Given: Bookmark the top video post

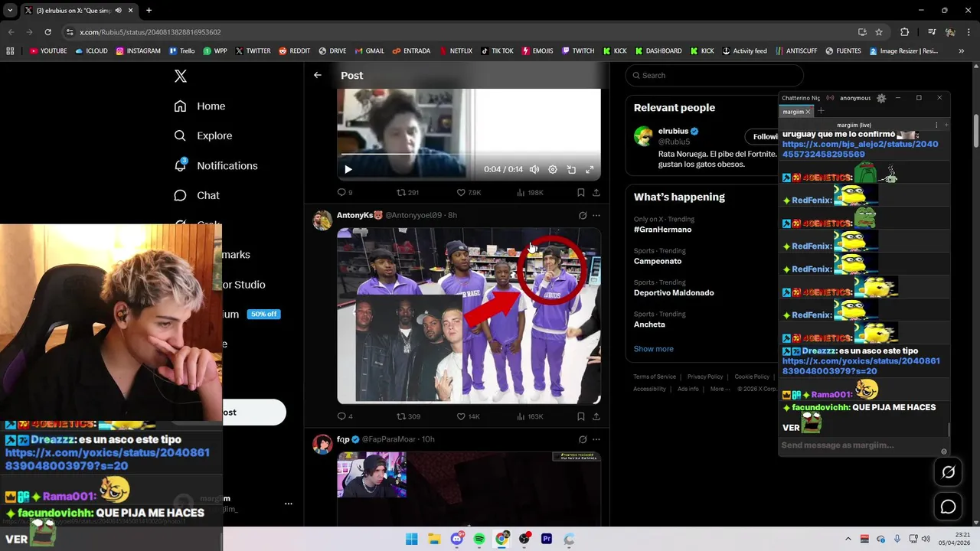Looking at the screenshot, I should pos(580,192).
